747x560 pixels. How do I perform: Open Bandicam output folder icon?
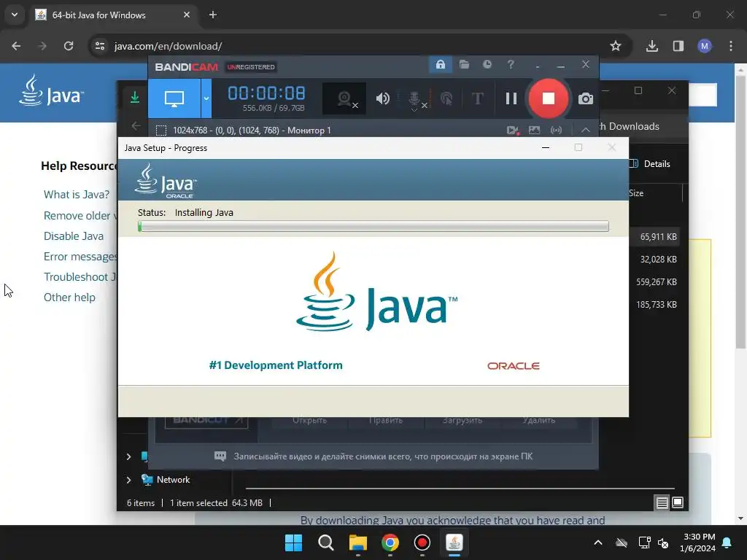[x=464, y=64]
